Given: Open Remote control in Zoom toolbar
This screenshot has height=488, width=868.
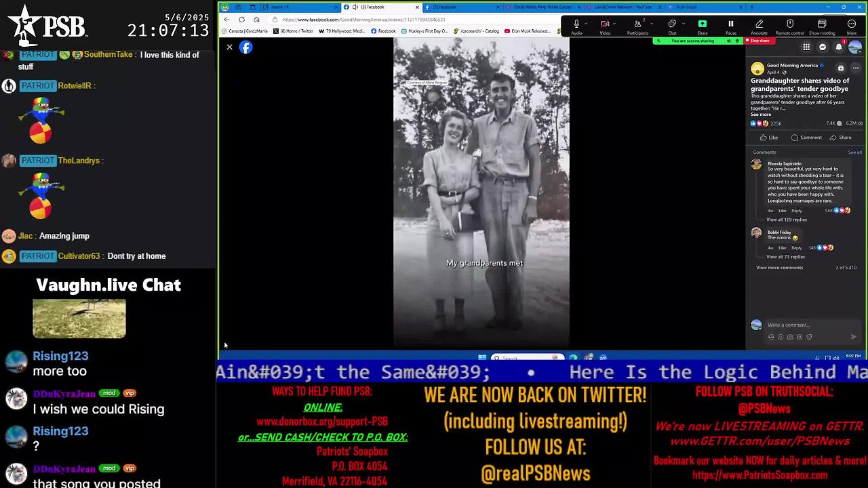Looking at the screenshot, I should [790, 26].
